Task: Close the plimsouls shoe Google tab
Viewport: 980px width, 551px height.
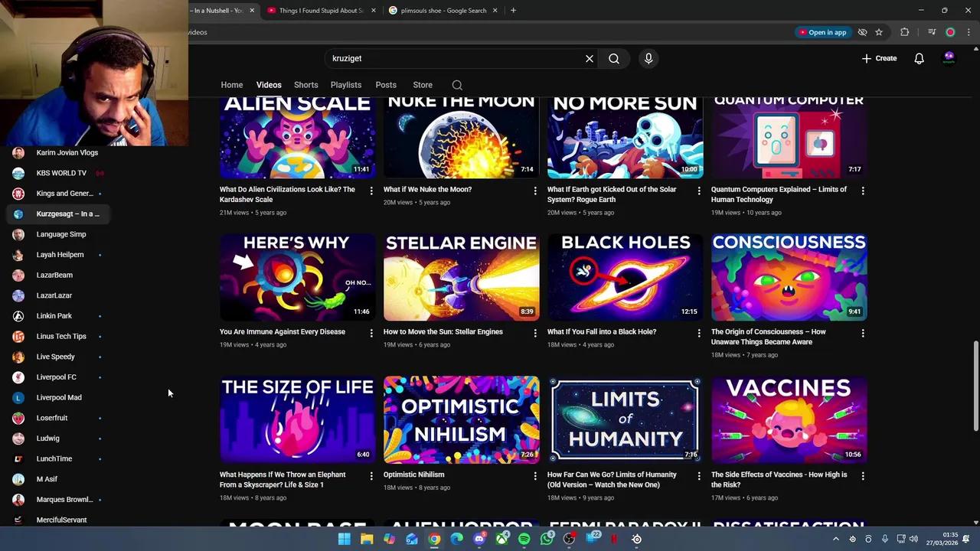Action: click(495, 11)
